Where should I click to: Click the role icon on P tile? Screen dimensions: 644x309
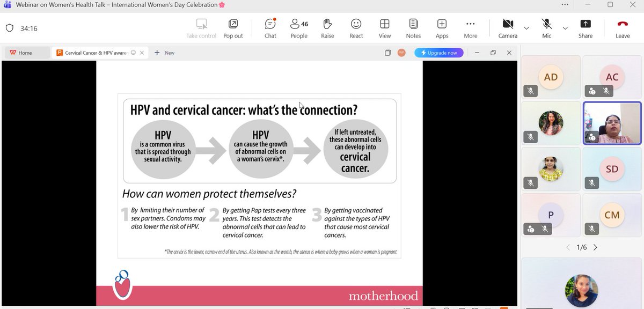531,229
